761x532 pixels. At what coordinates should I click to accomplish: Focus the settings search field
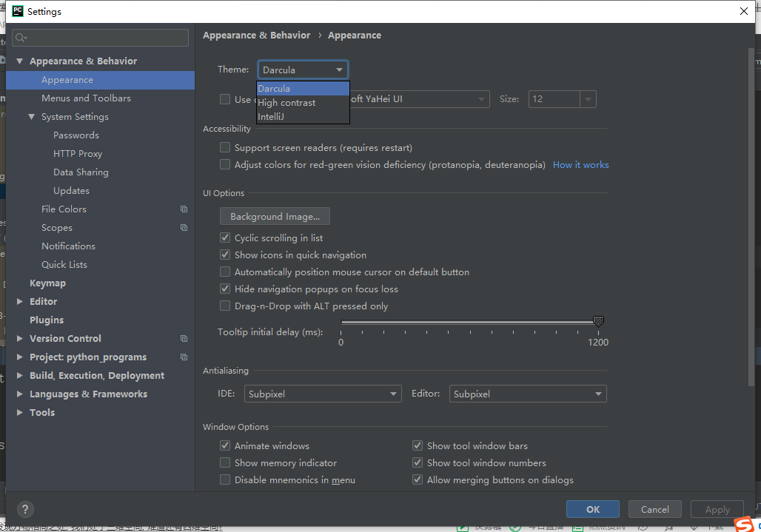point(101,38)
